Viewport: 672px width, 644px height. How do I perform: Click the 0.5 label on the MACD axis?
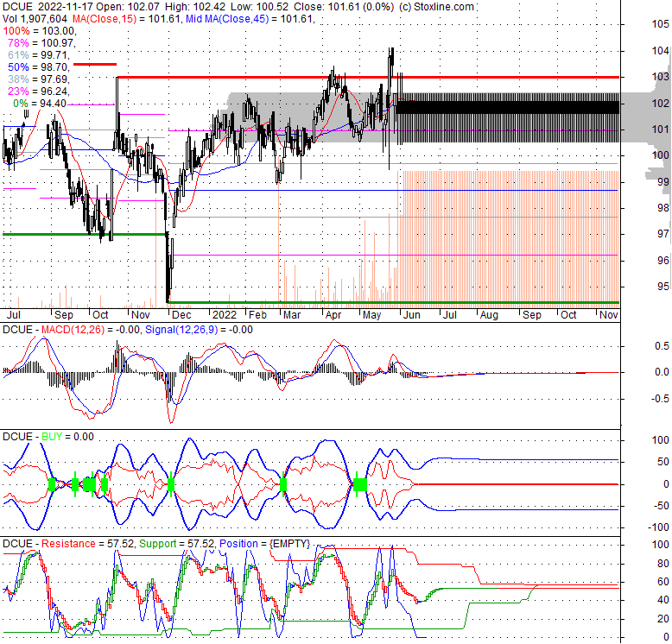(662, 346)
